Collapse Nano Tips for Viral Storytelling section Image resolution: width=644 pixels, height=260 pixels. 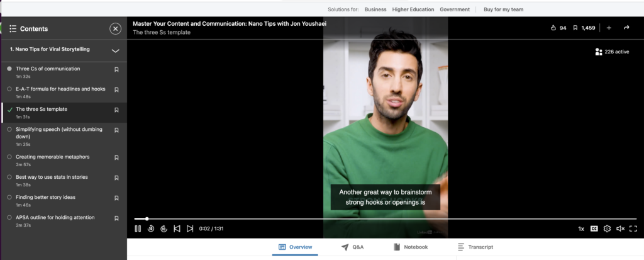point(116,51)
